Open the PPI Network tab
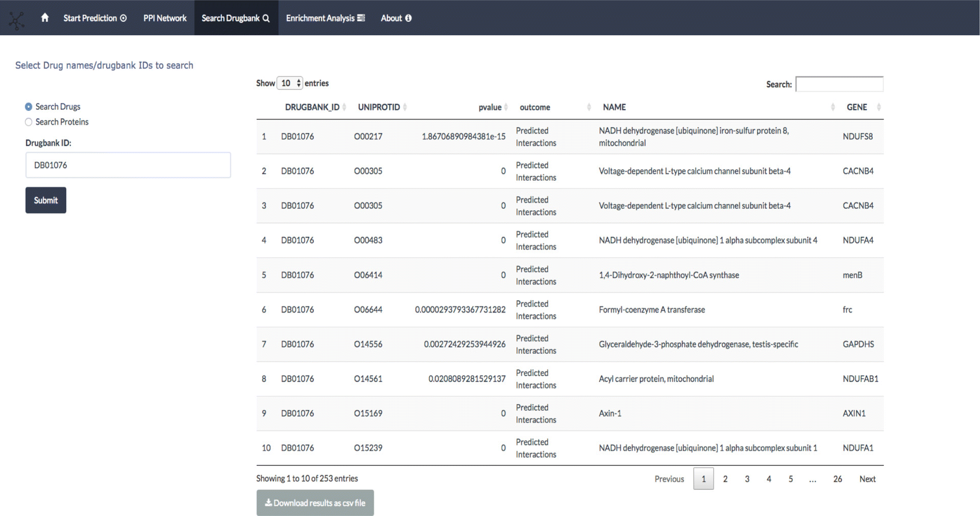 tap(165, 18)
